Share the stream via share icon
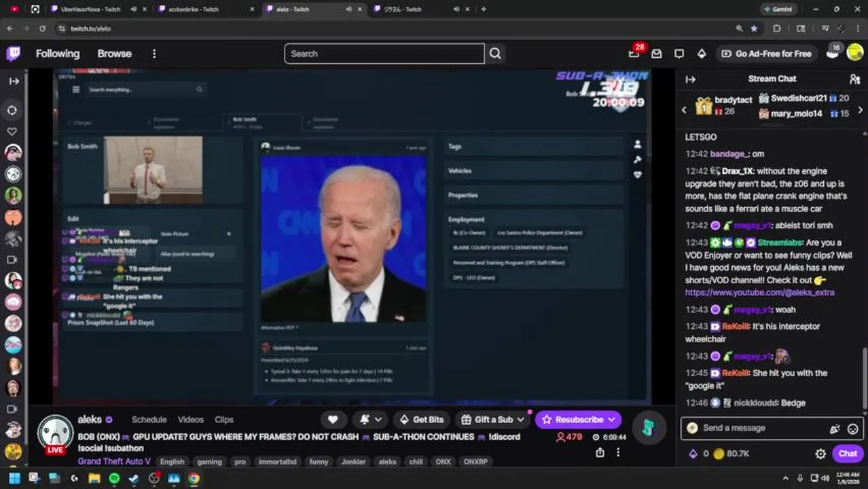Screen dimensions: 868x489 (600, 452)
